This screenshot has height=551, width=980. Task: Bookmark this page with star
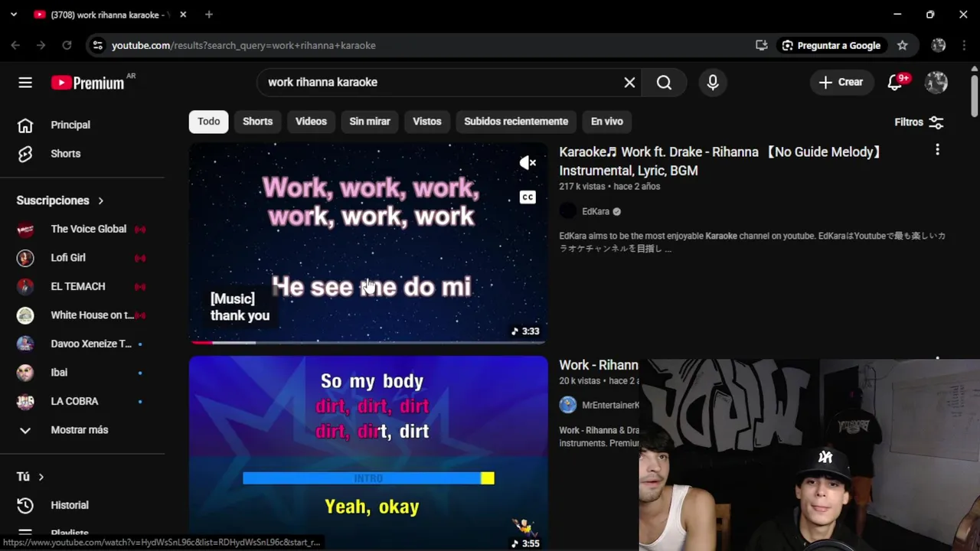point(903,45)
